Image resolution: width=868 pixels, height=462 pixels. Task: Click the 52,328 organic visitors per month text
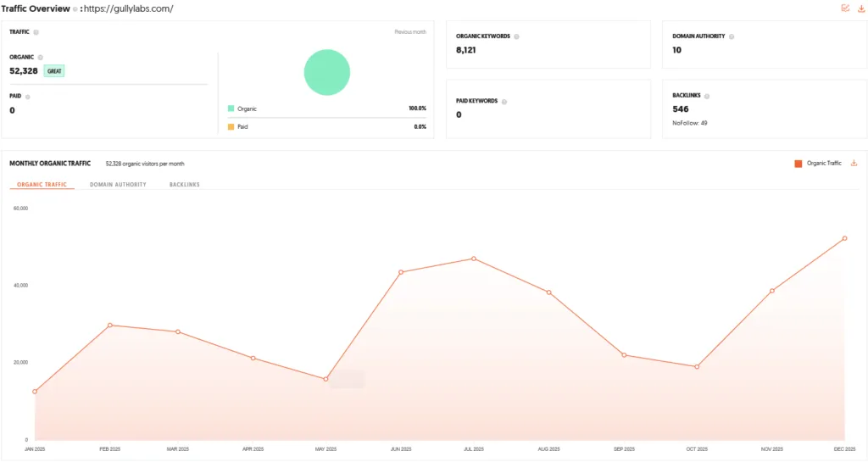(x=145, y=164)
